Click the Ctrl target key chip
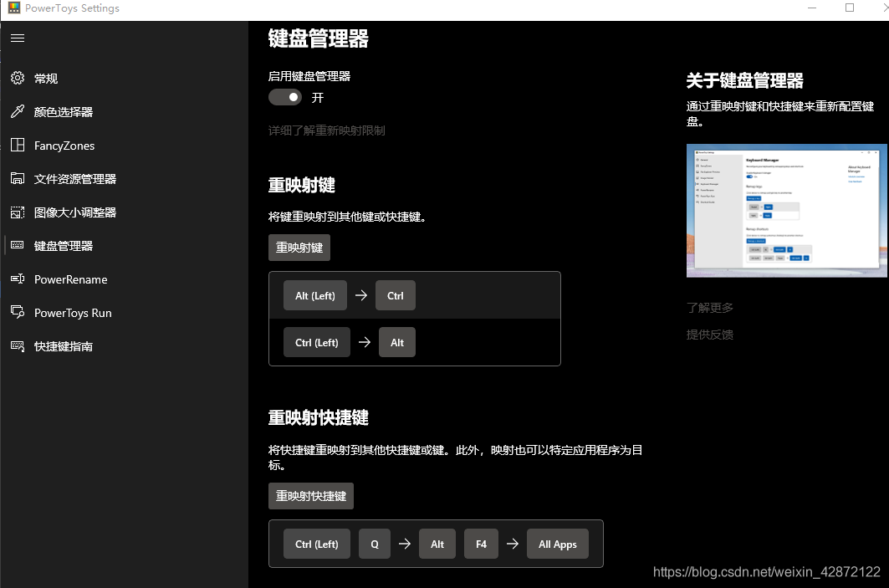 coord(396,295)
